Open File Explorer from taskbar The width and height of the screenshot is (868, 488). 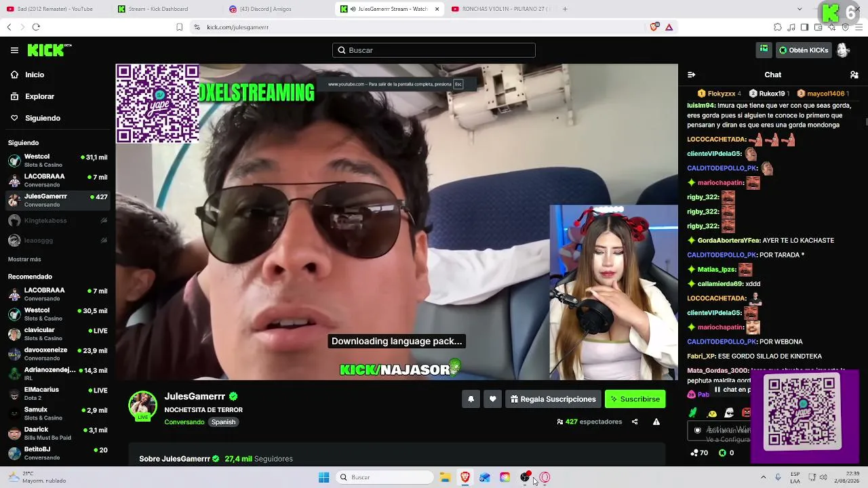[445, 477]
